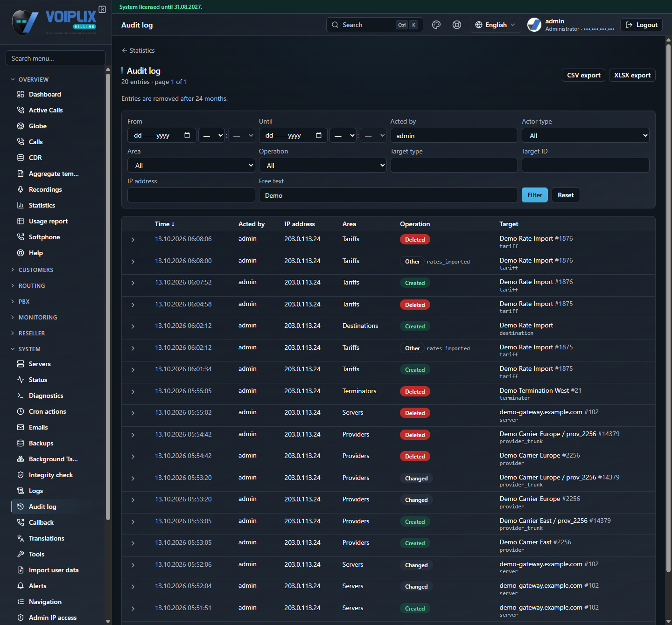Open the Operation filter dropdown
Viewport: 672px width, 625px height.
pyautogui.click(x=322, y=165)
